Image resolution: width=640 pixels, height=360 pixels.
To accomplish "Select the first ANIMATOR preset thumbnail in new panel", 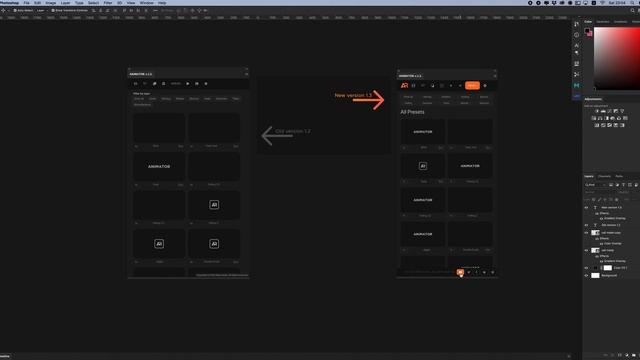I will coord(422,131).
